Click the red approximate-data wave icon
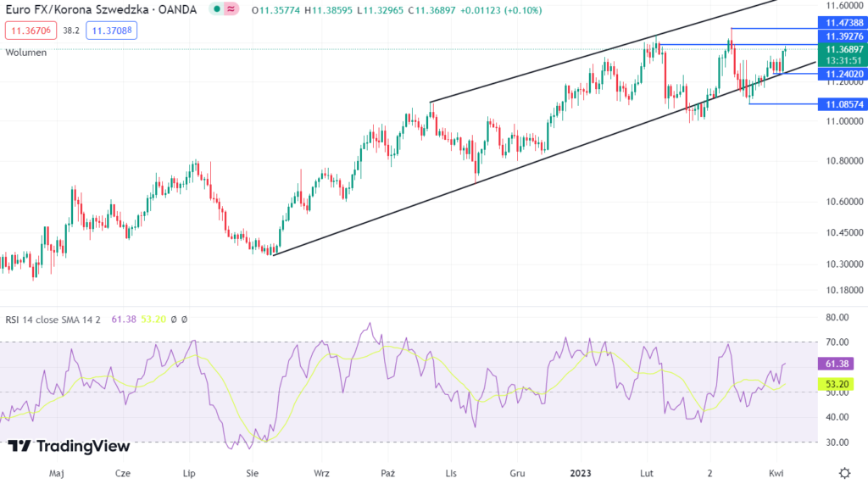Image resolution: width=868 pixels, height=484 pixels. pyautogui.click(x=231, y=9)
